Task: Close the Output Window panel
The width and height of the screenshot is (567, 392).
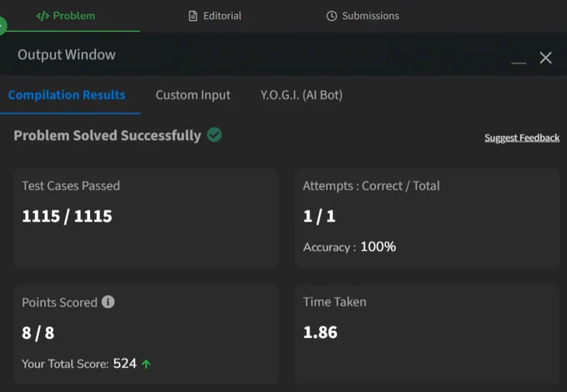Action: click(x=545, y=58)
